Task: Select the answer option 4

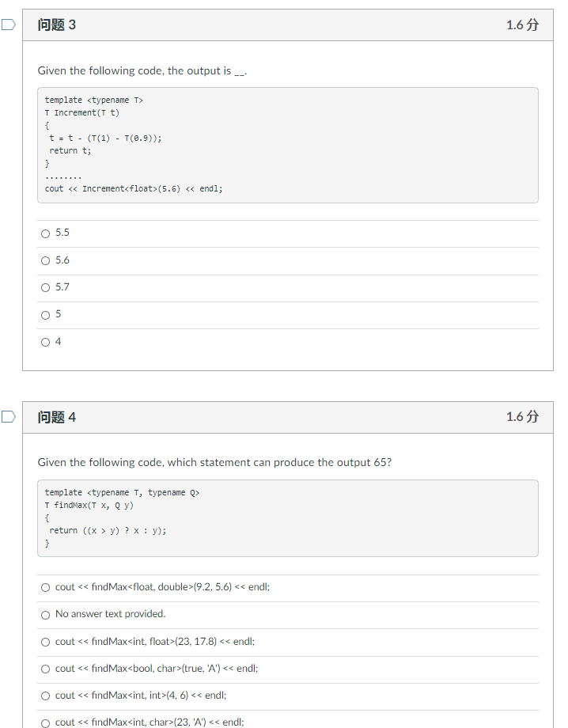Action: pyautogui.click(x=45, y=341)
